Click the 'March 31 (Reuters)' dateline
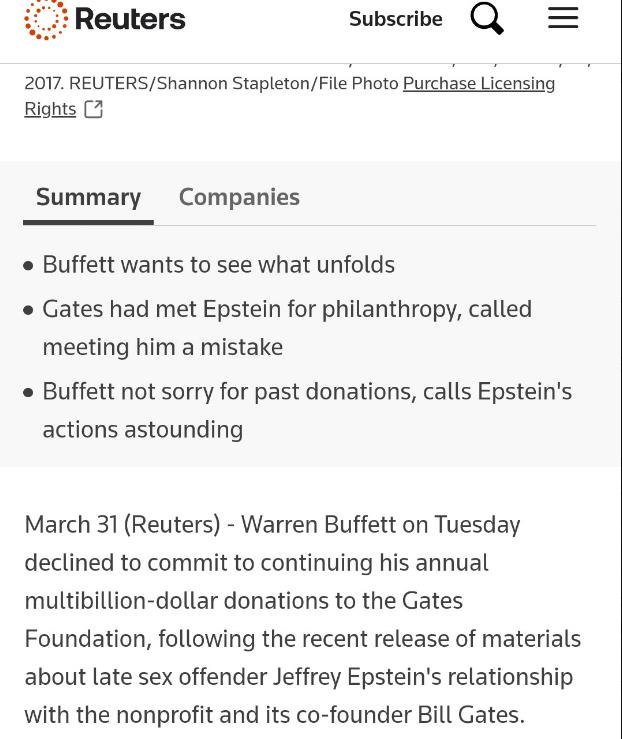Image resolution: width=622 pixels, height=739 pixels. (122, 525)
